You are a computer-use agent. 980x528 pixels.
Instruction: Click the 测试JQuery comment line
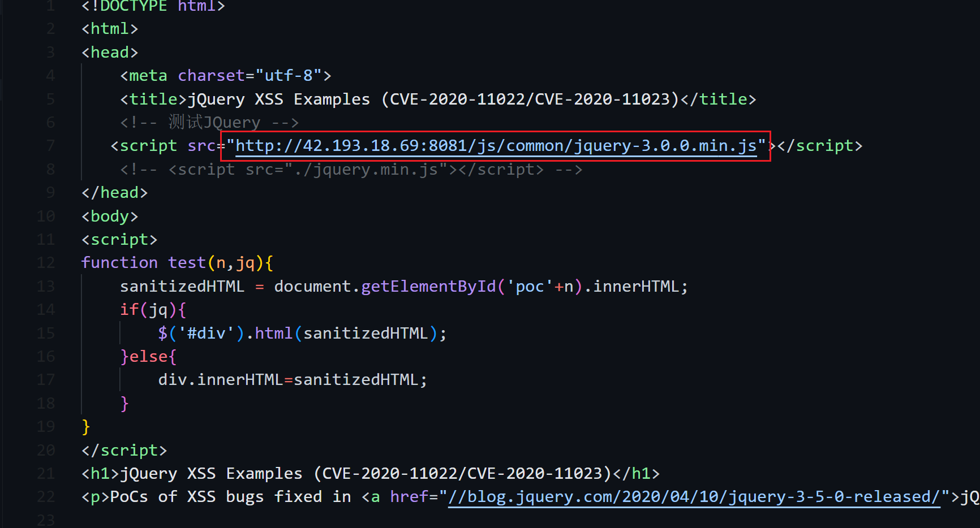tap(209, 122)
